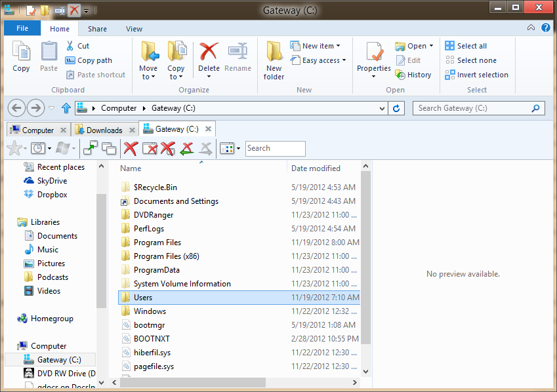Click the Copy icon in Clipboard group
Image resolution: width=557 pixels, height=392 pixels.
pos(21,50)
